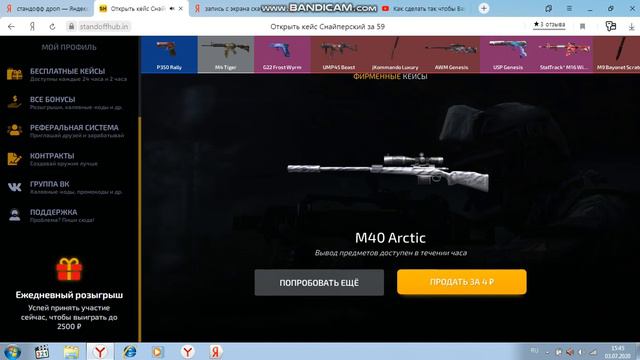Select the P350 Rally drop thumbnail
Image resolution: width=640 pixels, height=360 pixels.
point(169,54)
